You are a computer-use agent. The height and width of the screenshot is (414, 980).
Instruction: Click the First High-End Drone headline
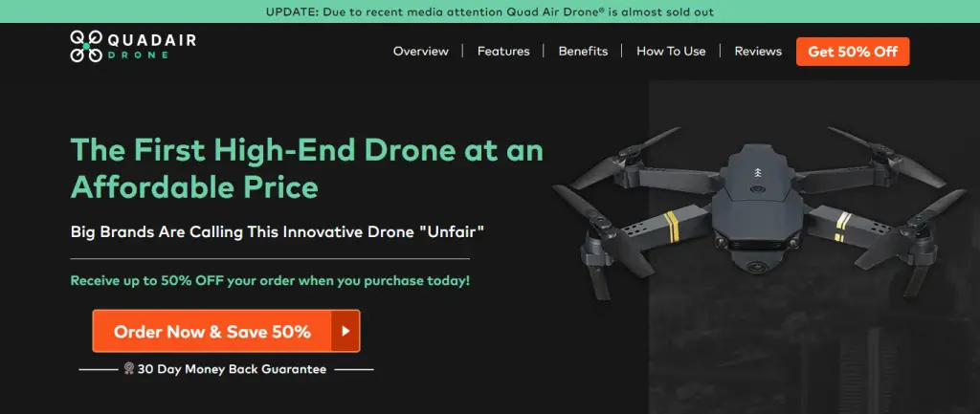307,168
